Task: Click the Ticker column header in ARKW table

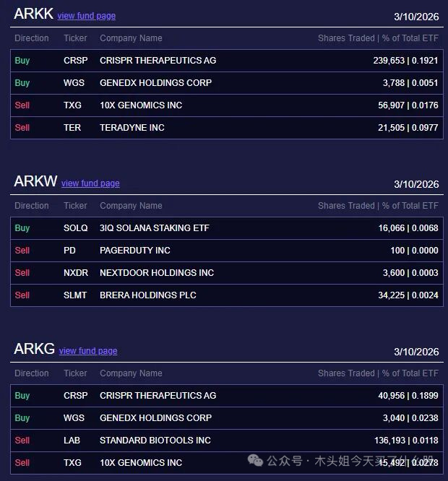Action: [75, 206]
